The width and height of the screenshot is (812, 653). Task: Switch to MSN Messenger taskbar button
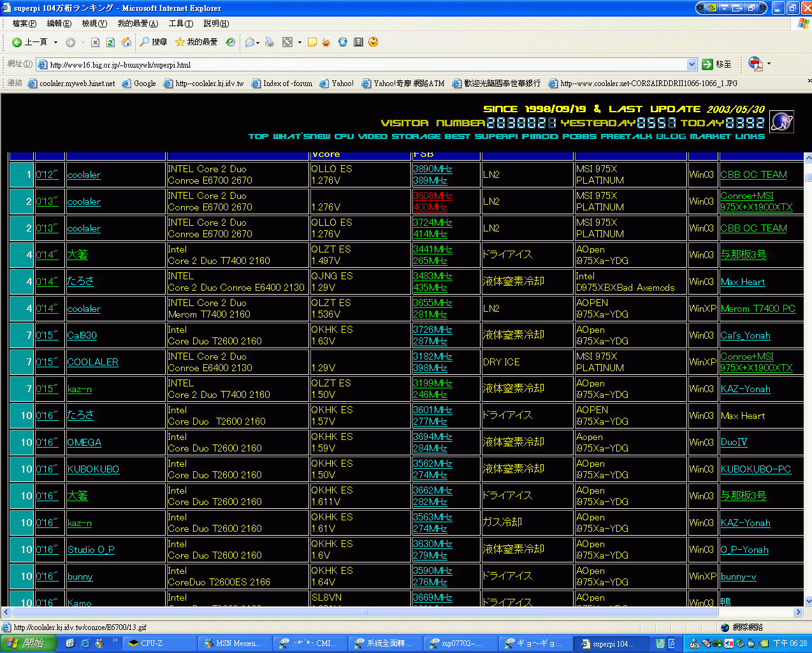click(x=234, y=643)
